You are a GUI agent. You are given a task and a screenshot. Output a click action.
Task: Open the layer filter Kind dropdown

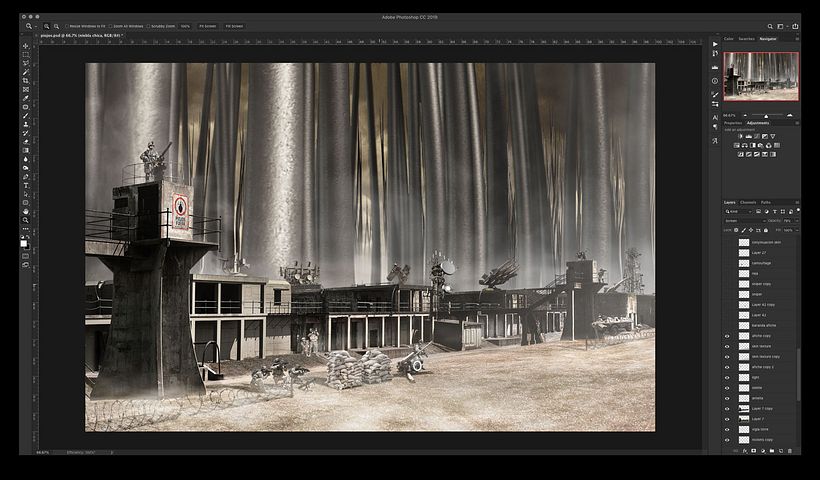click(x=738, y=212)
